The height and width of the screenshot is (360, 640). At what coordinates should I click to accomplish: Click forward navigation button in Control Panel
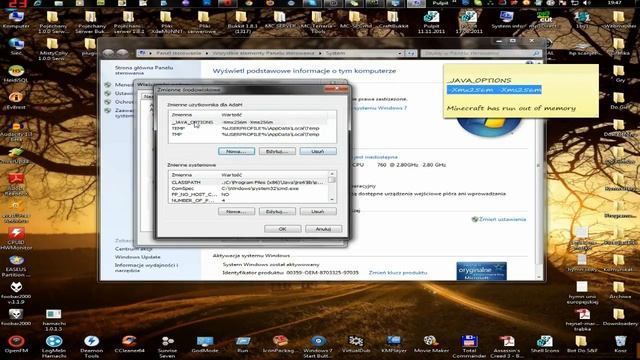pos(122,53)
